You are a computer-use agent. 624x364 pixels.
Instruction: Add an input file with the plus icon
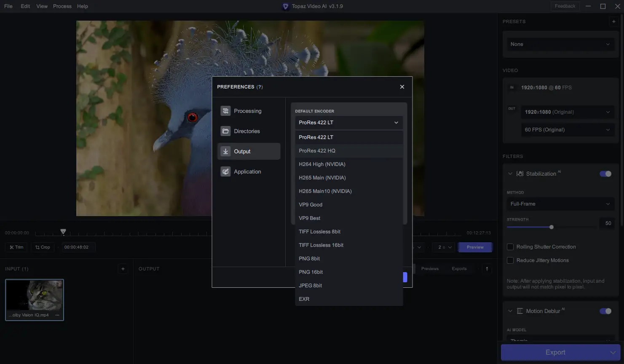123,269
